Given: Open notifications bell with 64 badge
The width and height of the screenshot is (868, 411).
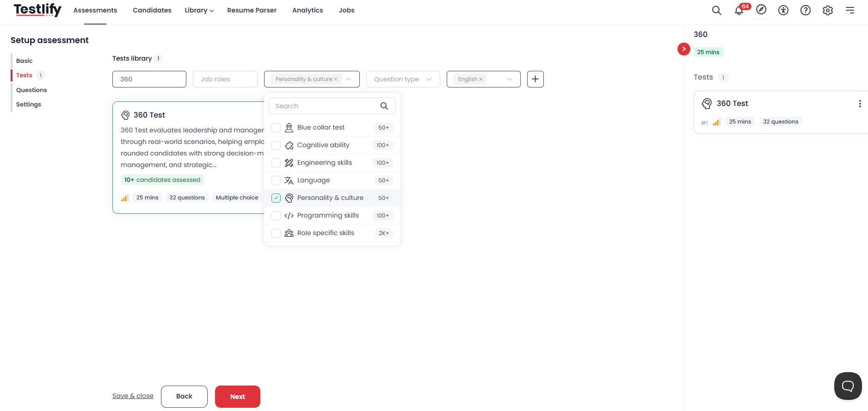Looking at the screenshot, I should (739, 10).
